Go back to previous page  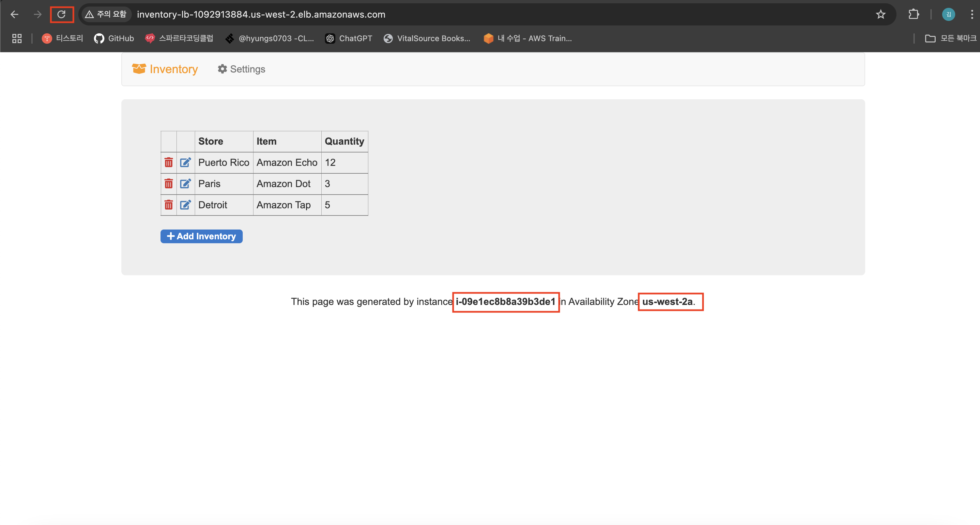point(14,14)
